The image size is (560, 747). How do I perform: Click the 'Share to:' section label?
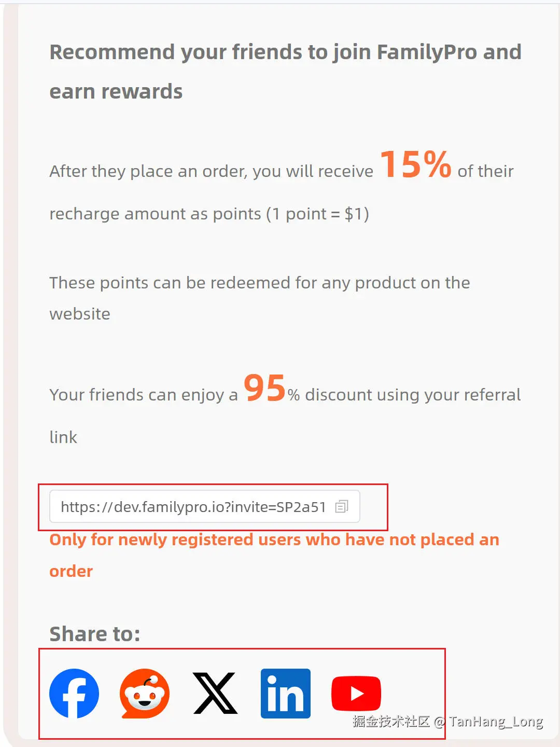point(94,633)
